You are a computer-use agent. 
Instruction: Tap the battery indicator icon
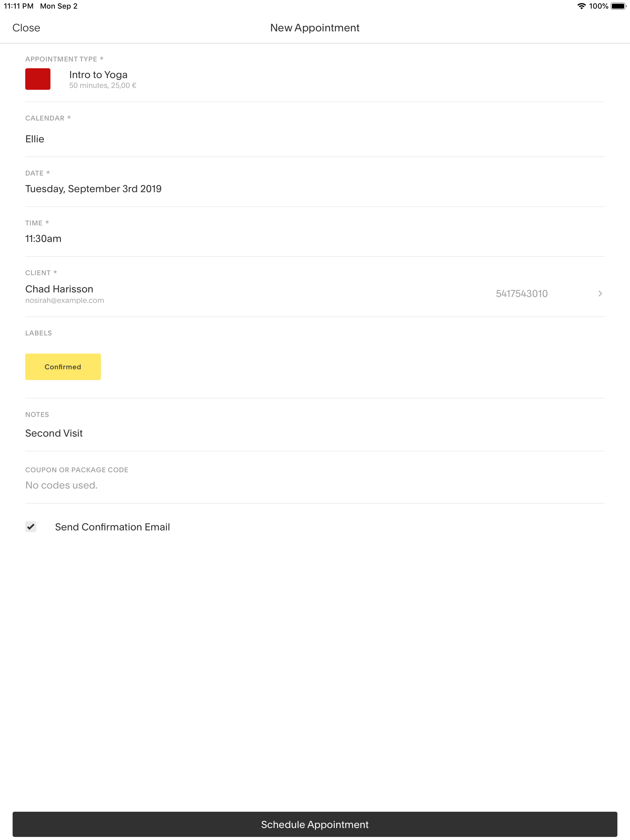tap(618, 6)
